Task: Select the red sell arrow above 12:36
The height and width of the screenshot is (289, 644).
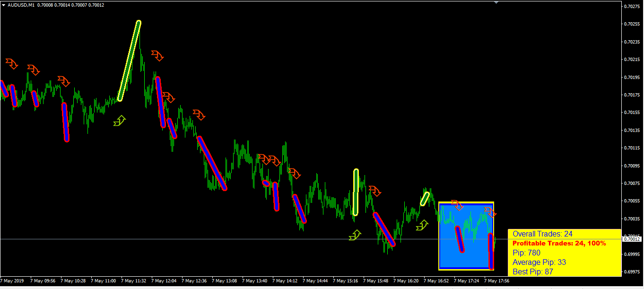Action: [x=199, y=114]
